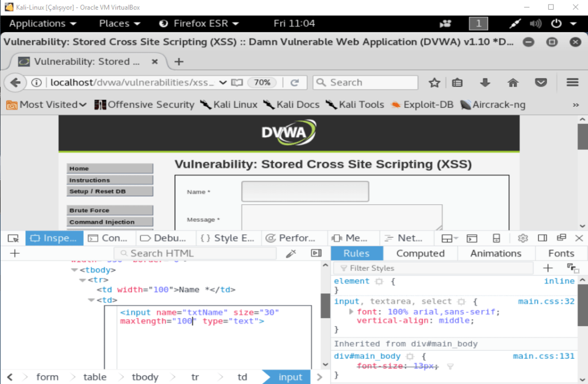Screen dimensions: 588x384
Task: Click the Brute Force sidebar button
Action: [110, 211]
